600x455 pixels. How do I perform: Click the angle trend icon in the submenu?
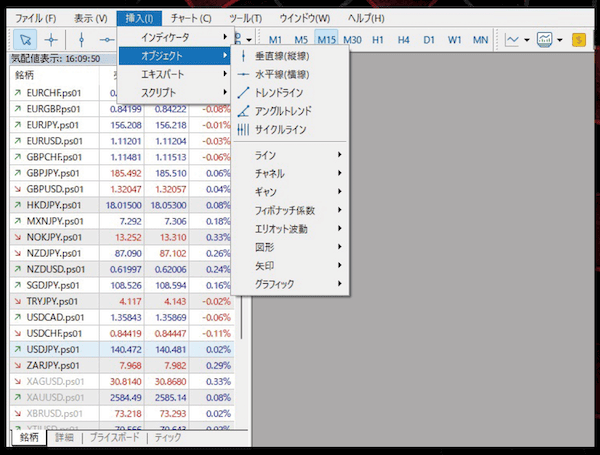coord(243,111)
